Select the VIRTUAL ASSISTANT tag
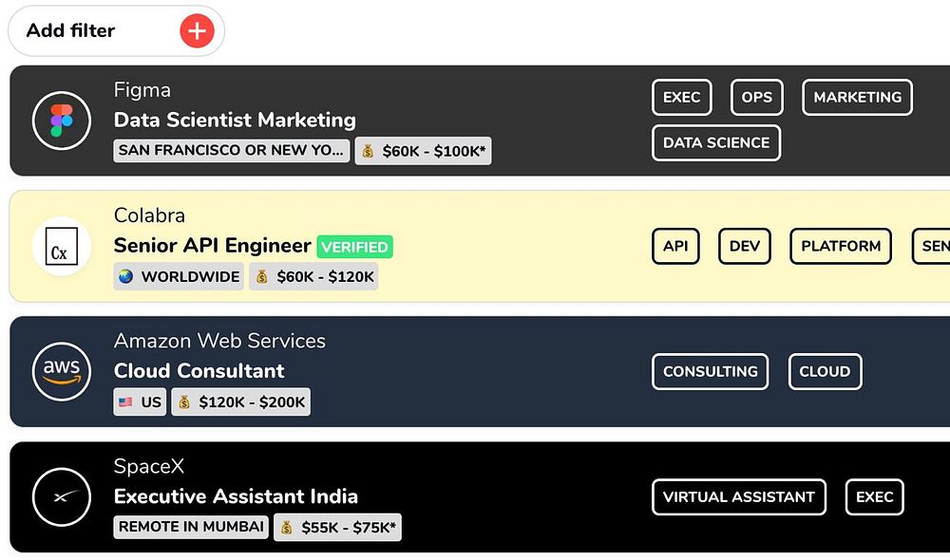 pyautogui.click(x=738, y=497)
